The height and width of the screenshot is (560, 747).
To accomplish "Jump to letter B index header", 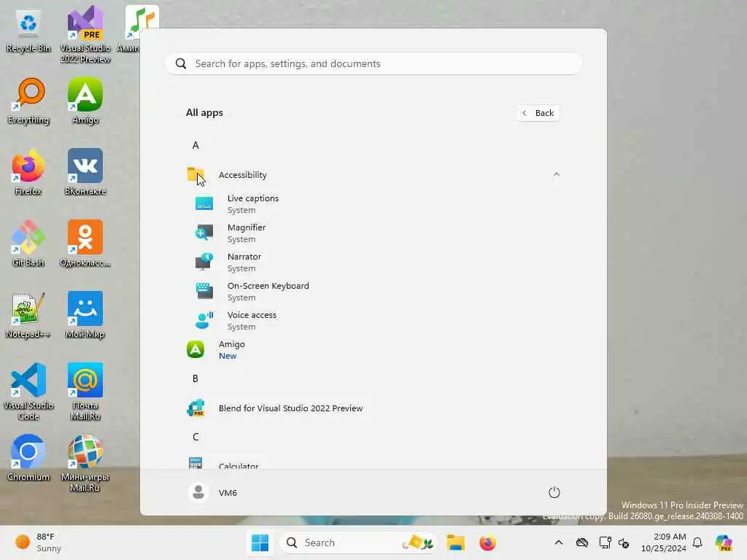I will [196, 378].
